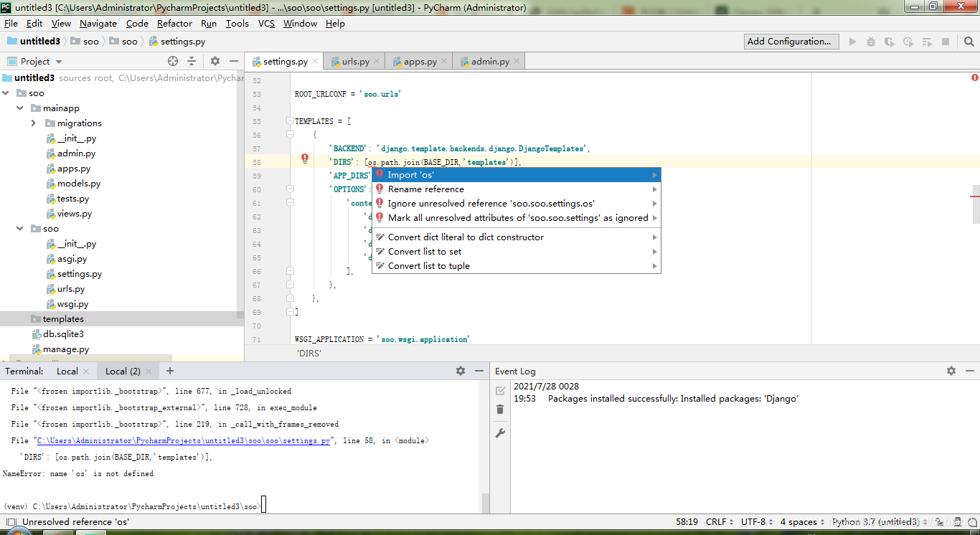Open the 4 spaces indent dropdown

click(803, 522)
